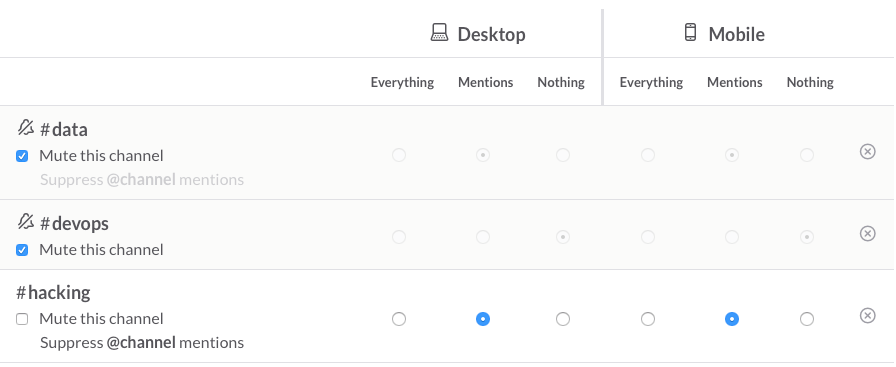Select Desktop Mentions for #devops
The height and width of the screenshot is (367, 896).
point(483,237)
